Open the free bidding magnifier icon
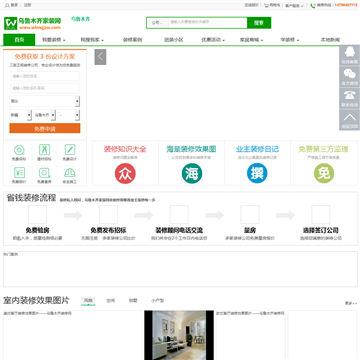Image resolution: width=360 pixels, height=360 pixels. pyautogui.click(x=19, y=150)
